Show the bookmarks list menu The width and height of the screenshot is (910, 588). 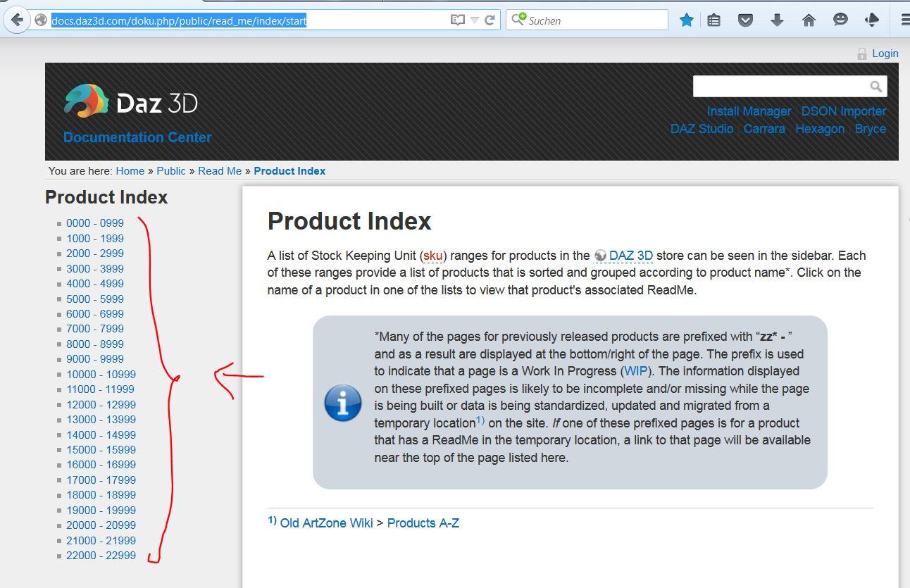[713, 20]
